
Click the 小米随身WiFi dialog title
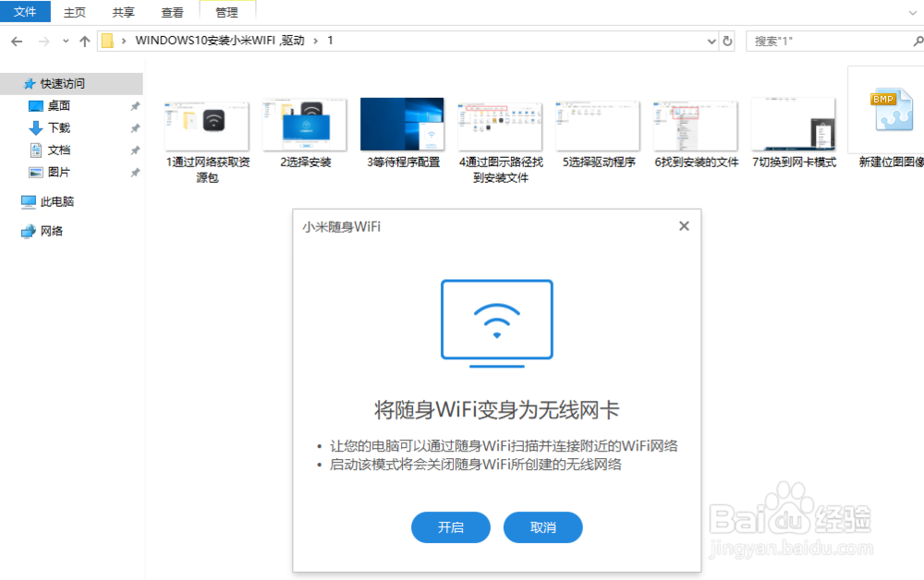pyautogui.click(x=342, y=226)
